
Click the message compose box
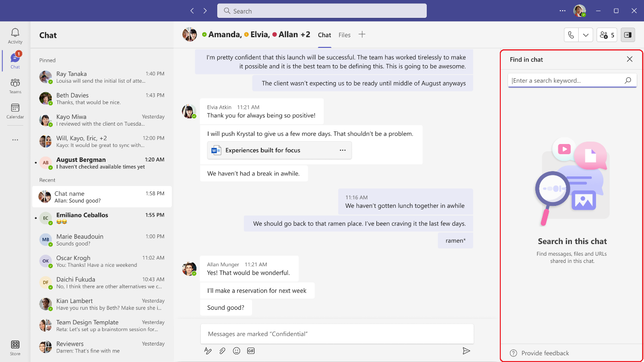[x=337, y=333]
